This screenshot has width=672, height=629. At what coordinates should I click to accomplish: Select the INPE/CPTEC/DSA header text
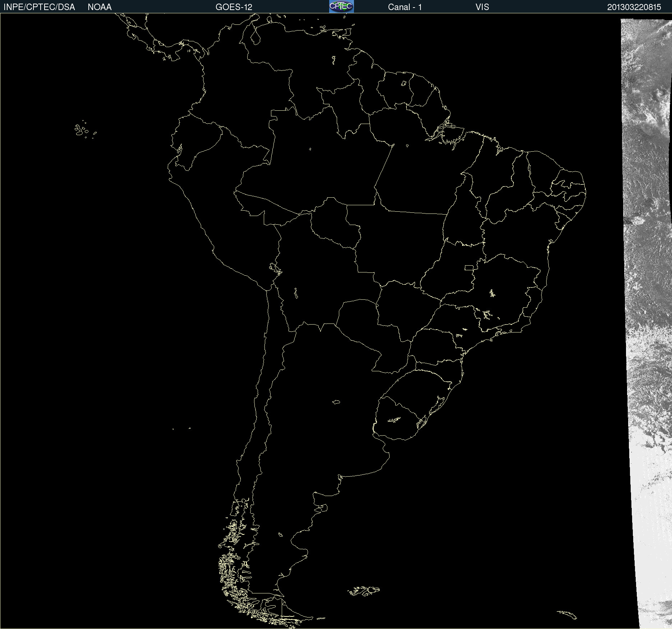pos(39,7)
